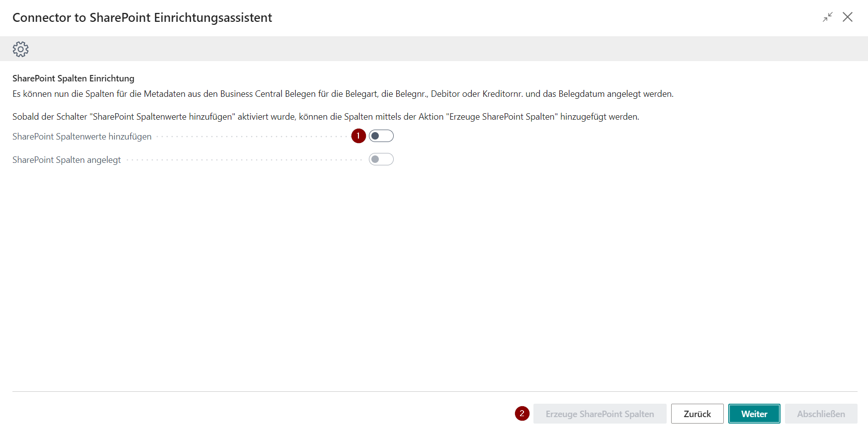Click the empty gray toolbar band
Image resolution: width=868 pixels, height=434 pixels.
coord(447,49)
